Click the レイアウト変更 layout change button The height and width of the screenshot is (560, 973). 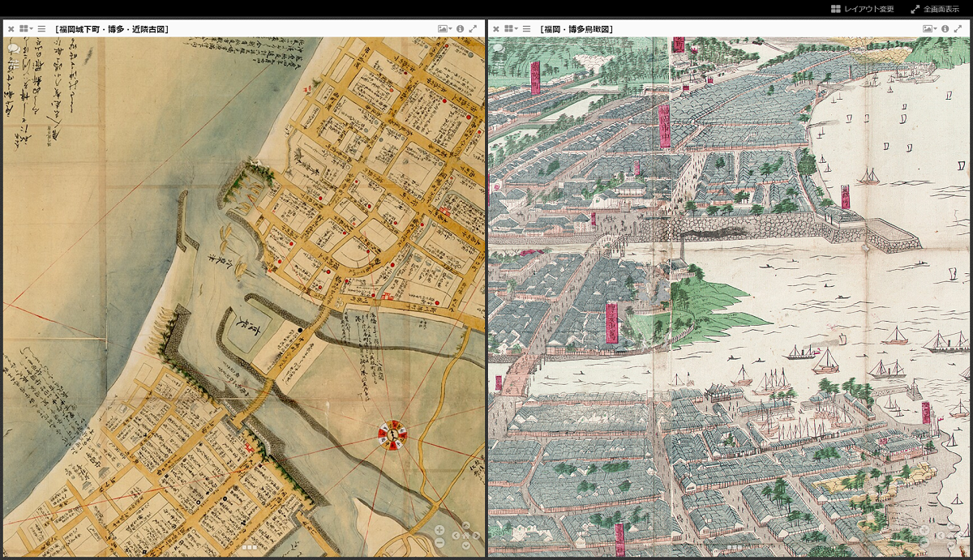pyautogui.click(x=863, y=9)
